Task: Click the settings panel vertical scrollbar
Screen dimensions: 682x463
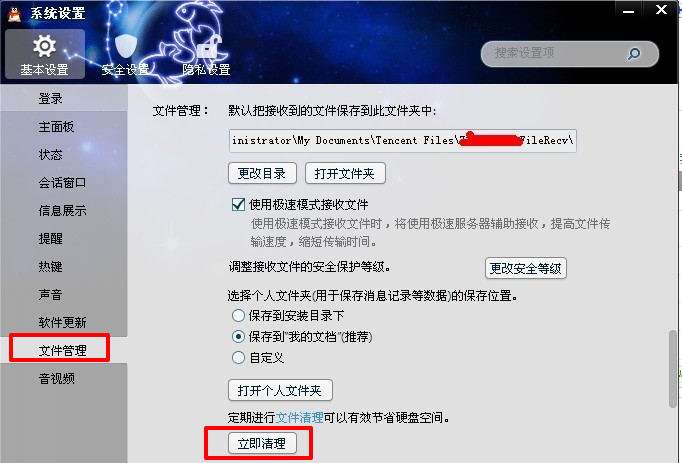Action: point(672,369)
